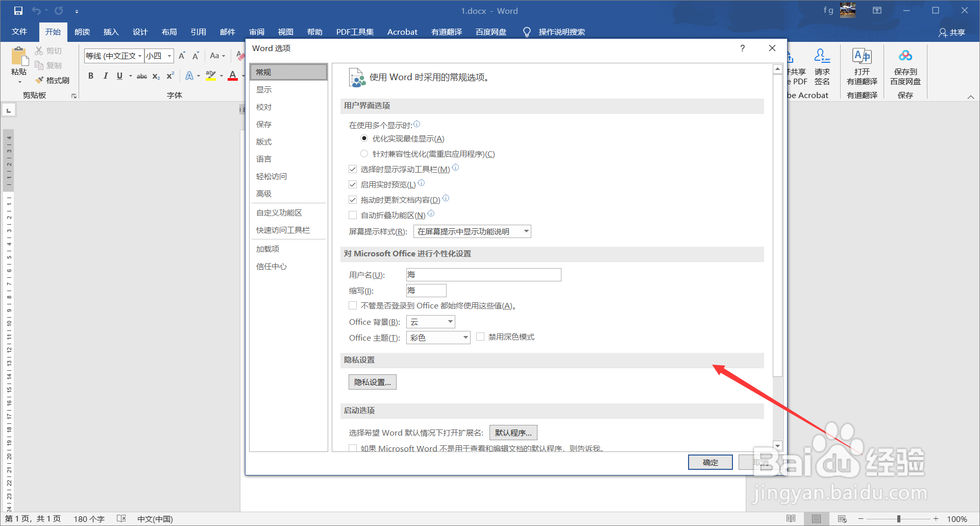This screenshot has width=980, height=526.
Task: Switch to Read Mode view in status bar
Action: click(x=791, y=519)
